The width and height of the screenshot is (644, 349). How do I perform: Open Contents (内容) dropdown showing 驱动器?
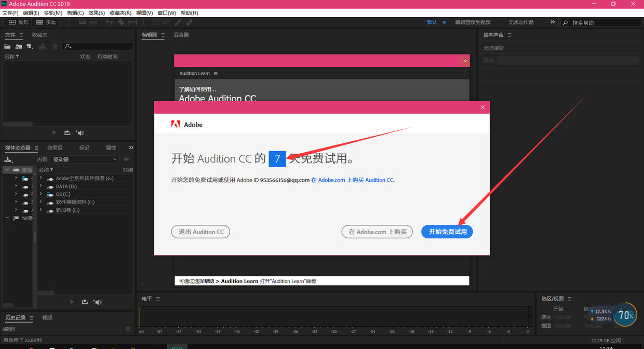click(x=85, y=159)
